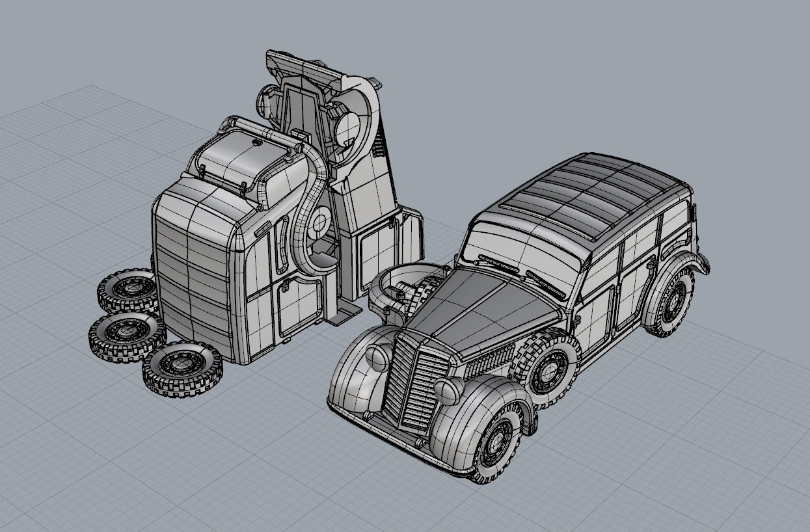Click the middle loose tire in the stack
Image resolution: width=810 pixels, height=532 pixels.
click(x=128, y=336)
